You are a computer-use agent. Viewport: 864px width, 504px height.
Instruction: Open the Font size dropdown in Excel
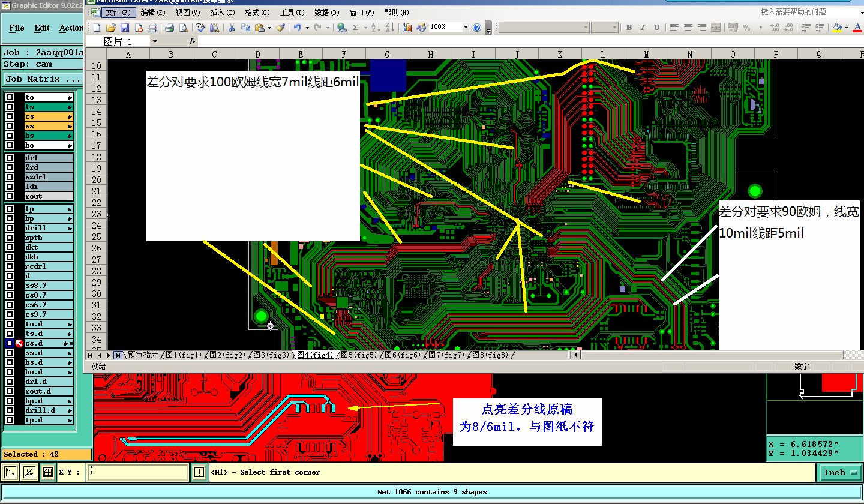[614, 28]
